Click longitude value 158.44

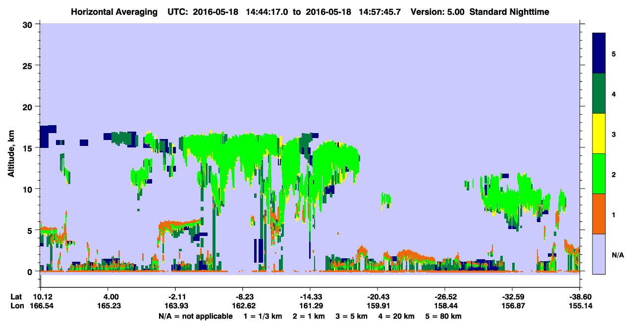click(445, 306)
